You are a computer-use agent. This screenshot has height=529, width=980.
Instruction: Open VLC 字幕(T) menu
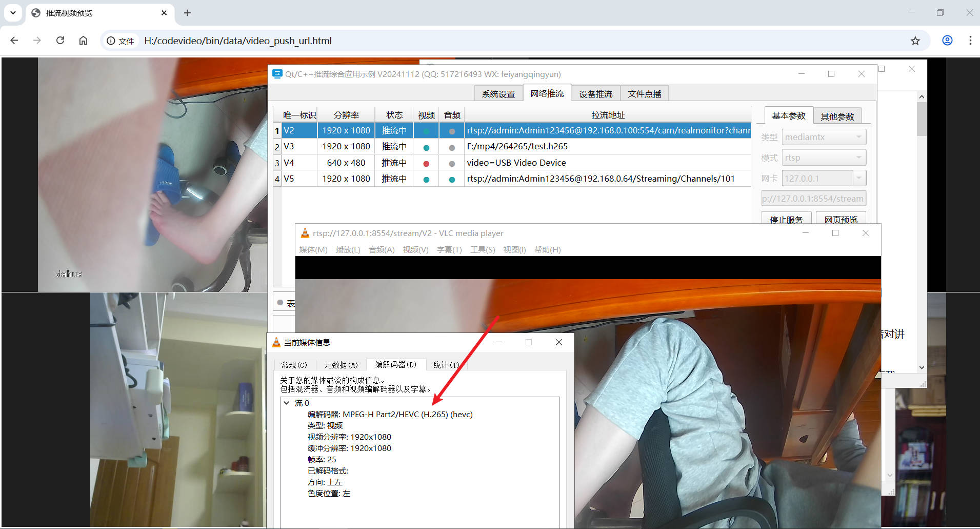449,249
